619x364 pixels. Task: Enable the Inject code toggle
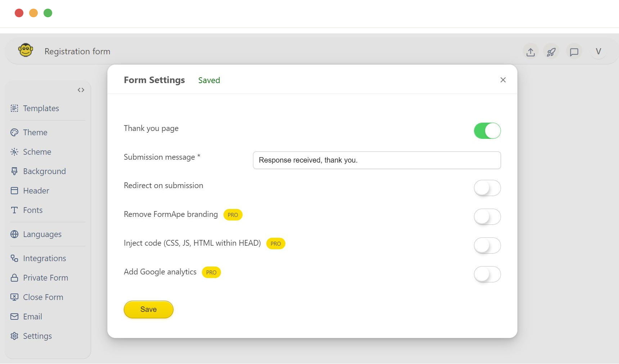tap(487, 245)
